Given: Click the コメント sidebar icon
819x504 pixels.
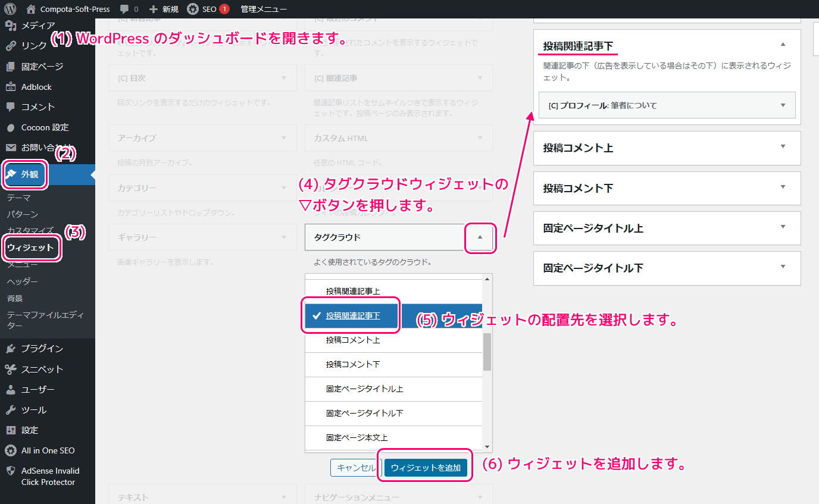Looking at the screenshot, I should coord(11,107).
